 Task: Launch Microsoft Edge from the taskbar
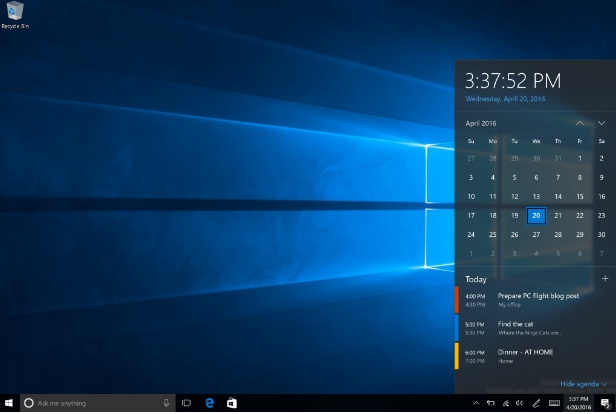click(x=210, y=402)
